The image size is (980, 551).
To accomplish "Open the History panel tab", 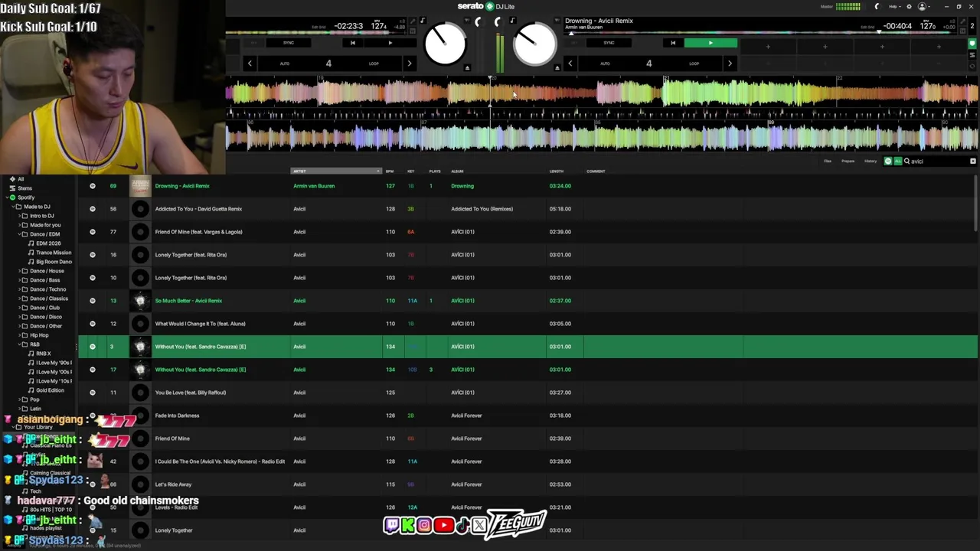I will [x=871, y=161].
